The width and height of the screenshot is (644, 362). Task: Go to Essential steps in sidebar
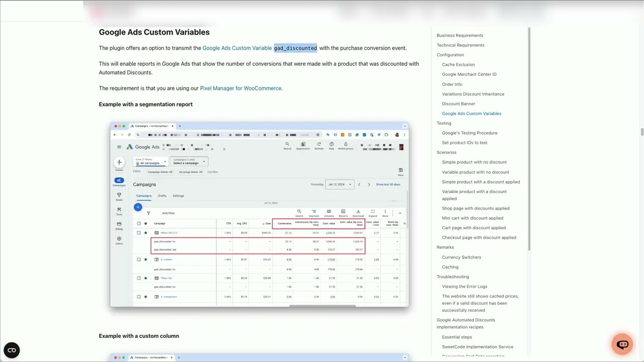coord(457,337)
